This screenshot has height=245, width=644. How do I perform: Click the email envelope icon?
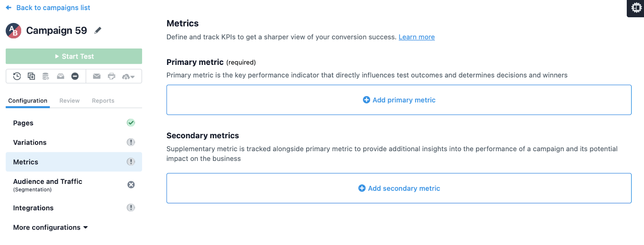click(x=97, y=76)
